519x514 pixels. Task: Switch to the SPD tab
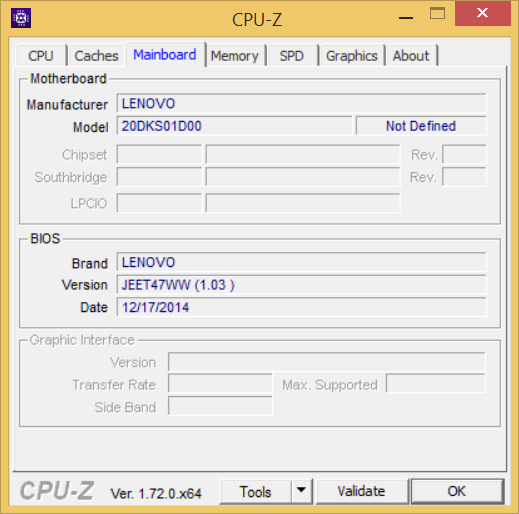pos(292,56)
